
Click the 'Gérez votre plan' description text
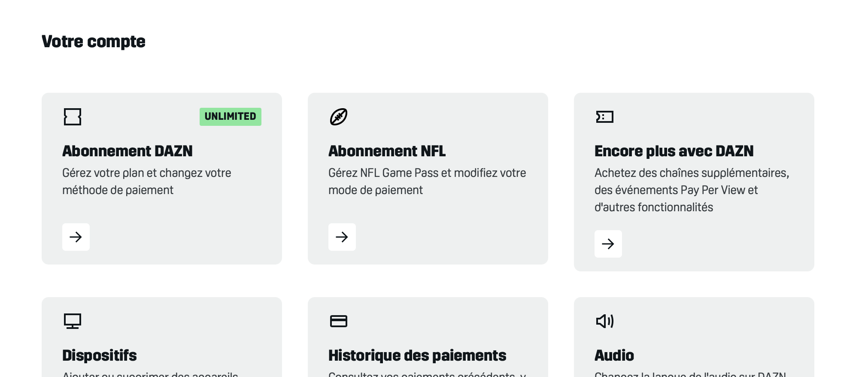pos(147,181)
